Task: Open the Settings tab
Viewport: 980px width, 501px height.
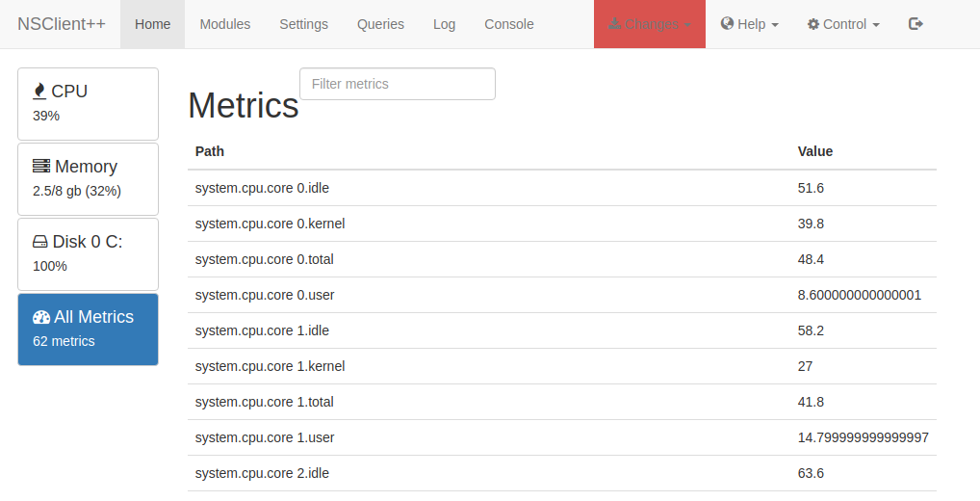Action: click(x=303, y=24)
